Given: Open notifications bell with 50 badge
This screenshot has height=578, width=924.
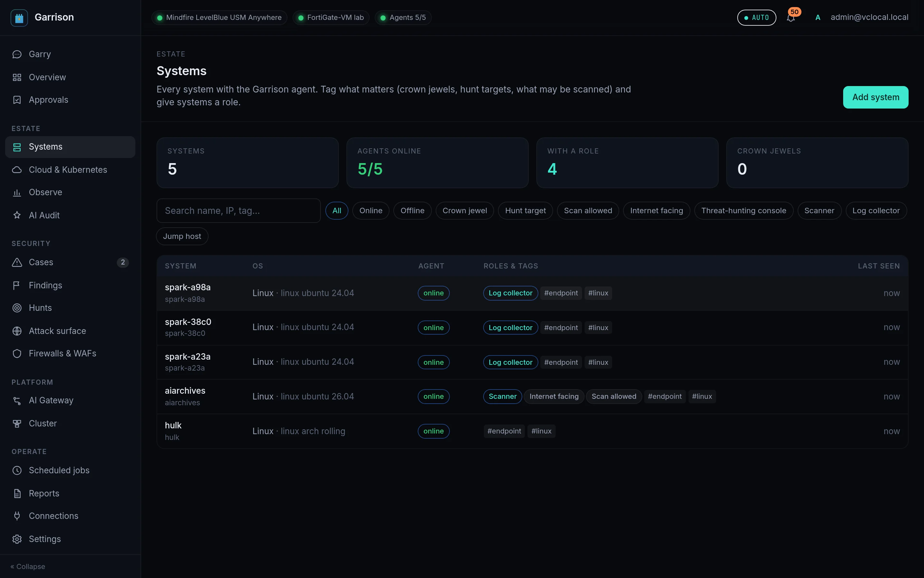Looking at the screenshot, I should 791,18.
